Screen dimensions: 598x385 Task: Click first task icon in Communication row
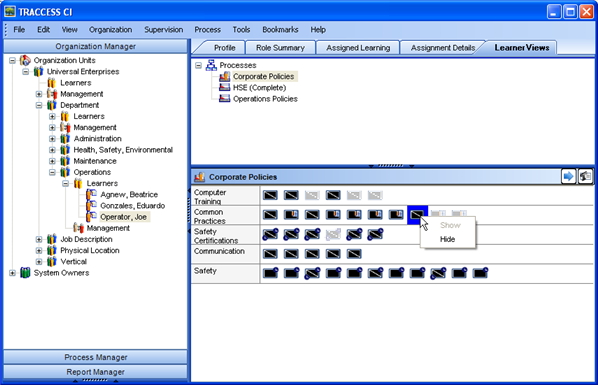click(270, 254)
